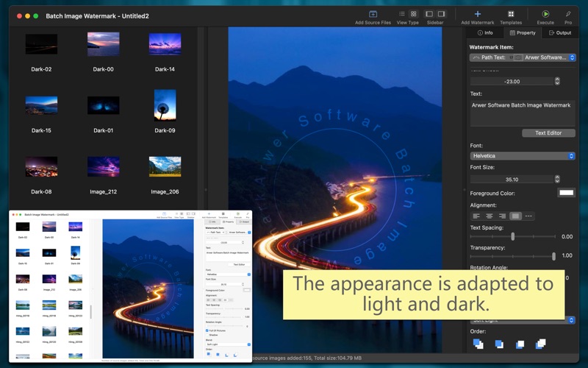Image resolution: width=588 pixels, height=368 pixels.
Task: Click the Pro icon in light-mode window
Action: tap(248, 213)
